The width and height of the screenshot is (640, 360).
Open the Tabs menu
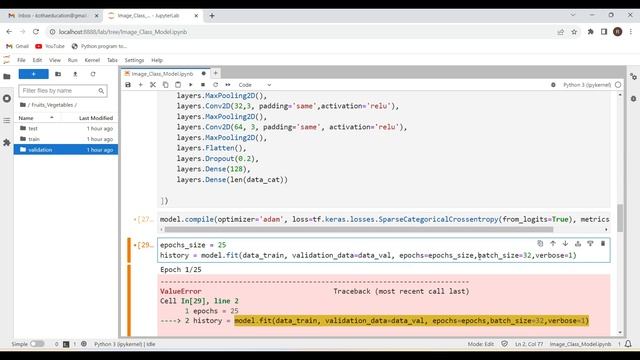[112, 60]
